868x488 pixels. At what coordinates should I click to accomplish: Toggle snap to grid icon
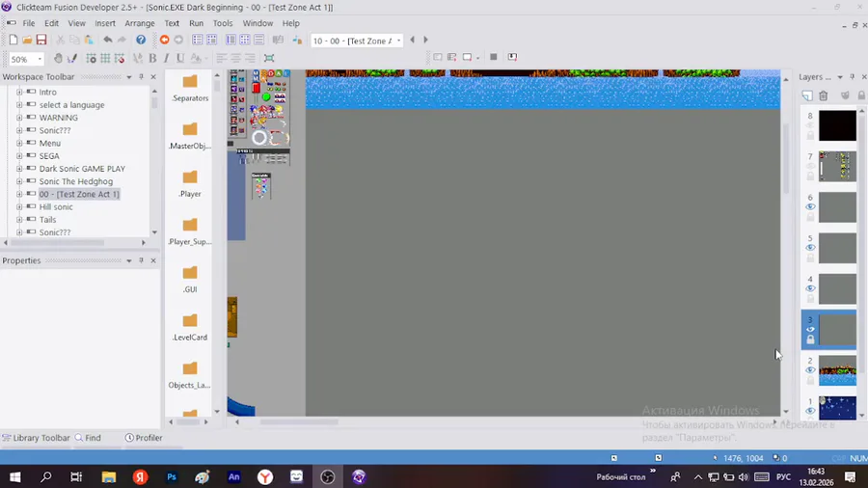click(x=119, y=58)
